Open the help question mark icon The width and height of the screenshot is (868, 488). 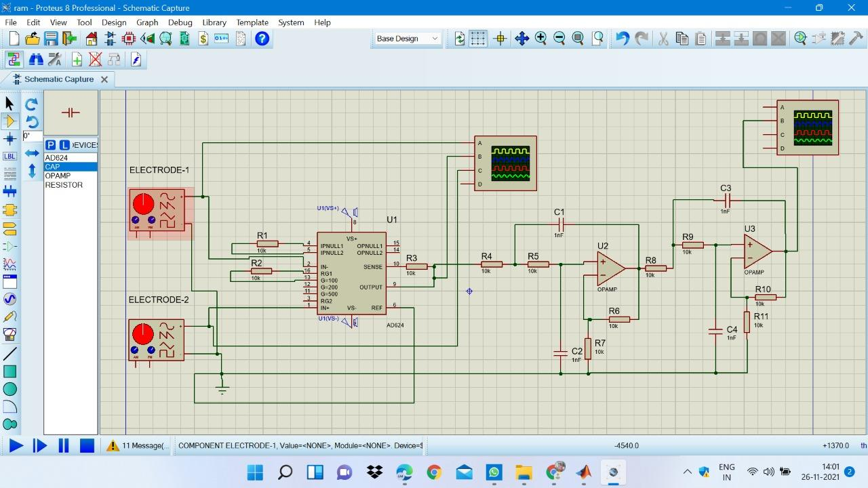coord(262,39)
